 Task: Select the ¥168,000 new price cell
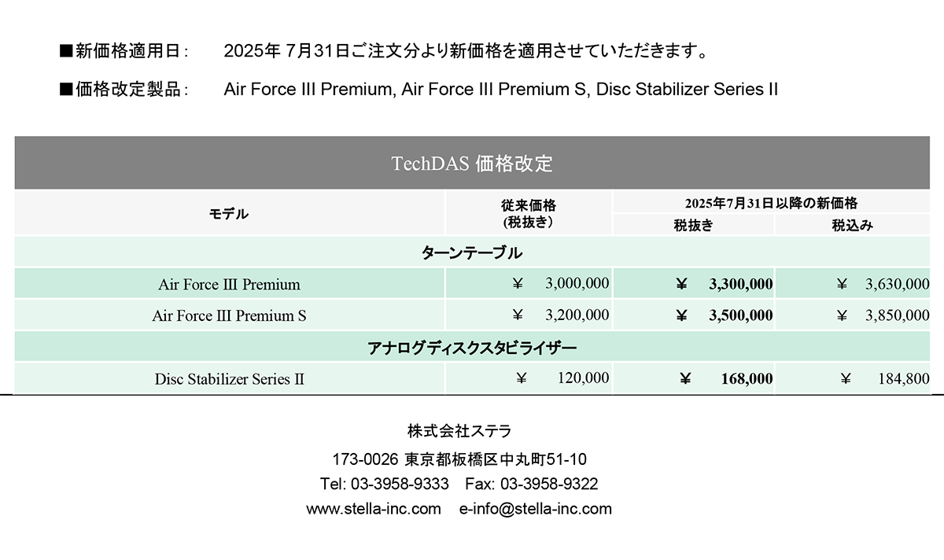tap(693, 378)
